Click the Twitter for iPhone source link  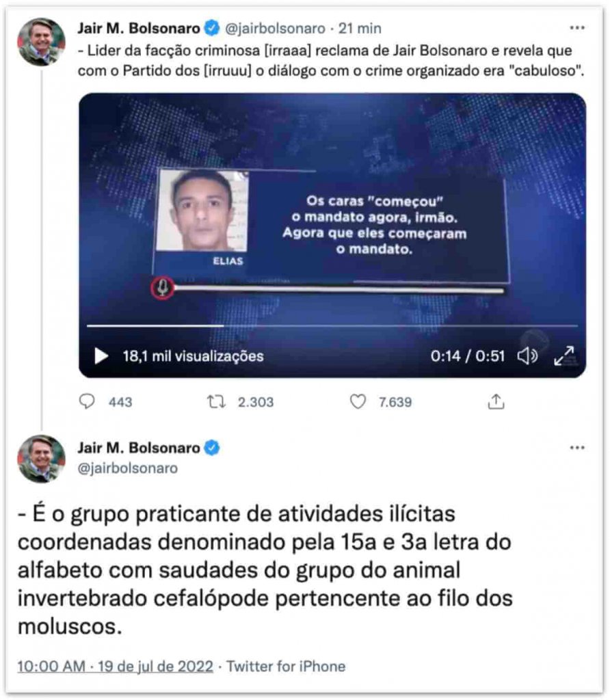[286, 666]
